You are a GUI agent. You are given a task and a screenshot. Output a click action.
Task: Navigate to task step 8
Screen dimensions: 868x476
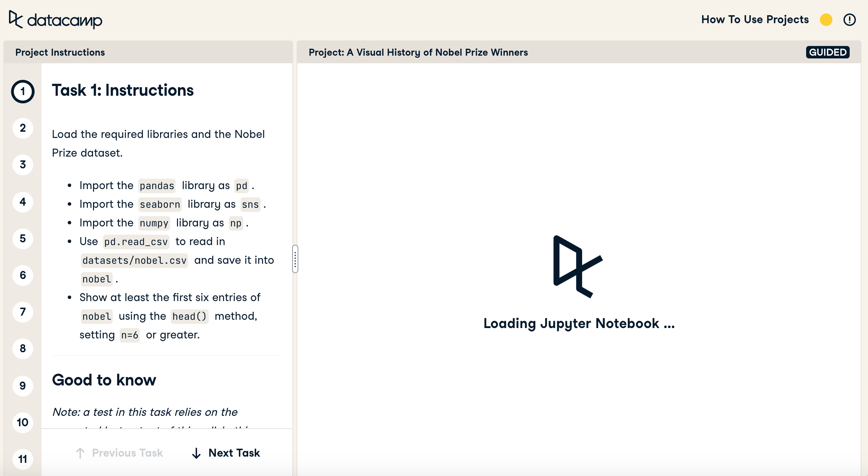(23, 348)
